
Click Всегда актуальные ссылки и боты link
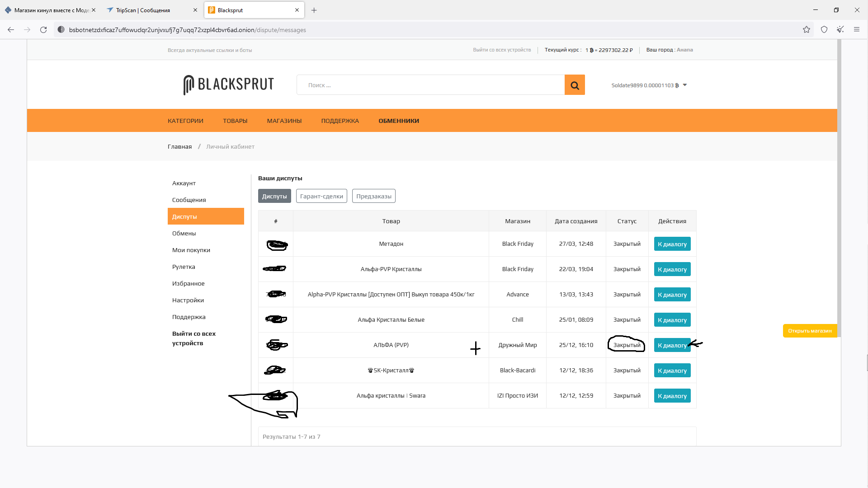click(210, 50)
